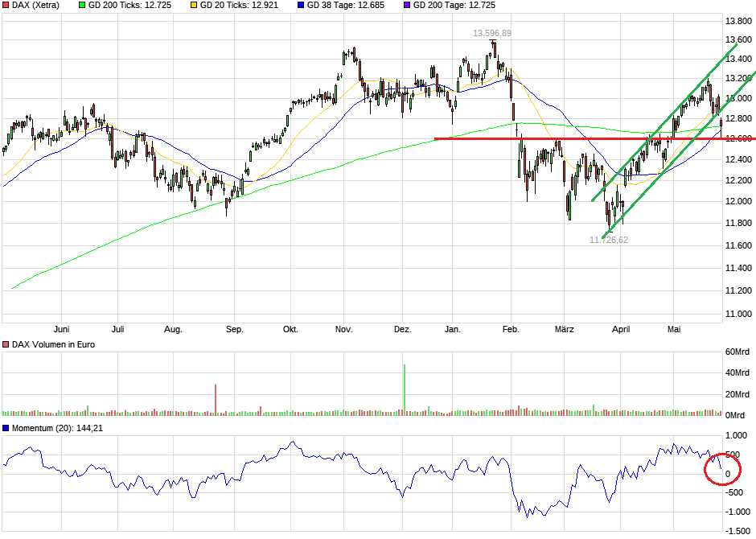The width and height of the screenshot is (756, 539).
Task: Click the 'Feb.' month label
Action: (x=511, y=329)
